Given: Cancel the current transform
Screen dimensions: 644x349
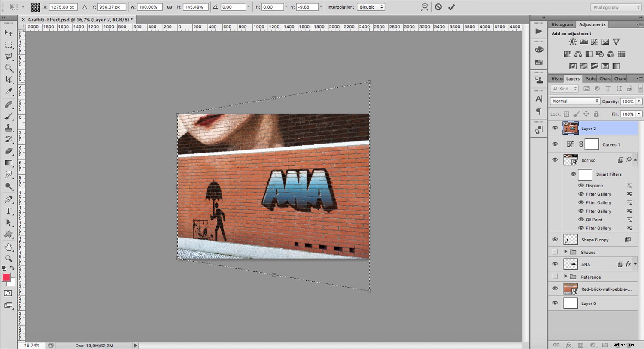Looking at the screenshot, I should tap(438, 7).
